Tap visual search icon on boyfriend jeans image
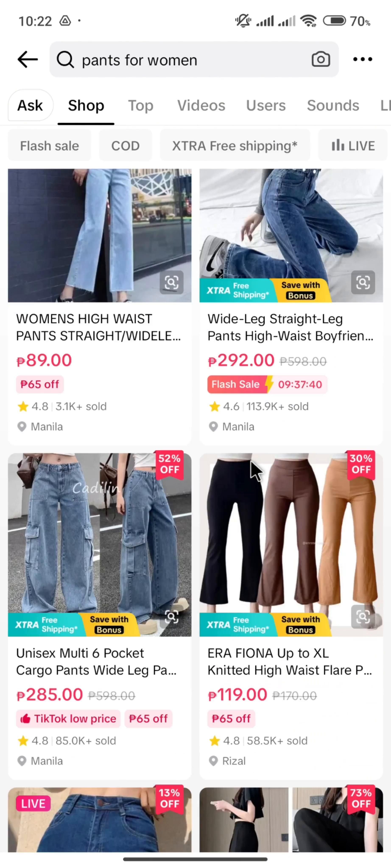Viewport: 391px width, 868px height. click(363, 282)
